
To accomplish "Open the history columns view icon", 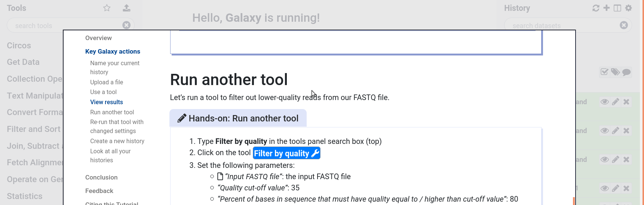I will tap(617, 8).
